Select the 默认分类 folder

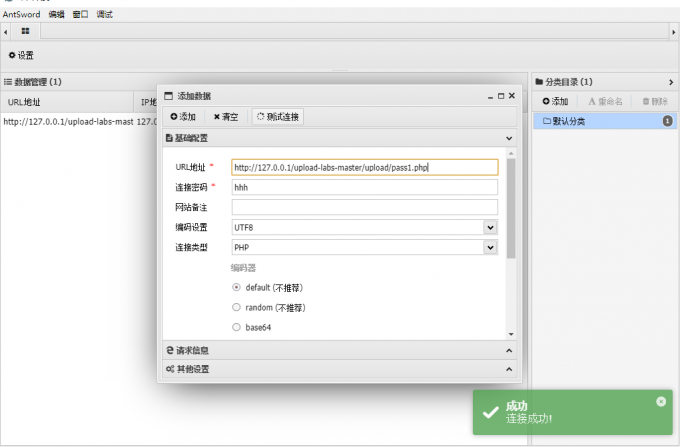(605, 121)
